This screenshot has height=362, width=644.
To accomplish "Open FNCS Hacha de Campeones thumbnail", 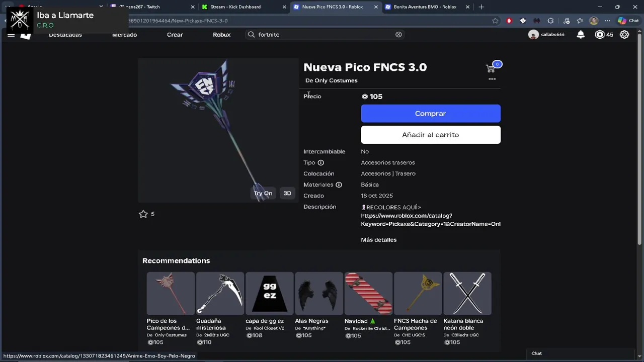I will point(418,294).
